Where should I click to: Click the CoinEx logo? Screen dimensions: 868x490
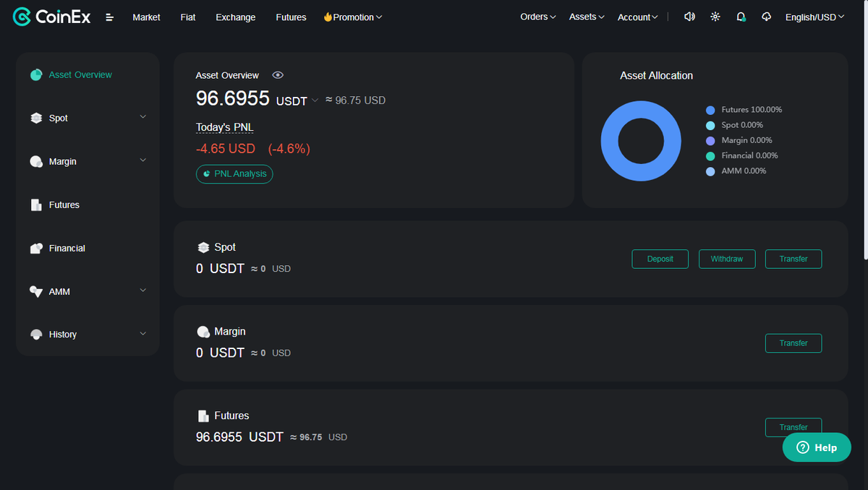coord(52,17)
